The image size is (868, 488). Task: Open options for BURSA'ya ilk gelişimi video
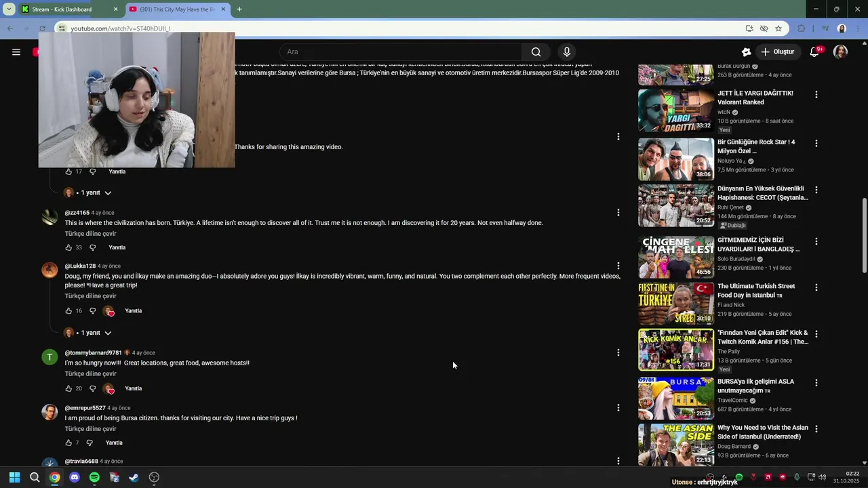[x=816, y=382]
